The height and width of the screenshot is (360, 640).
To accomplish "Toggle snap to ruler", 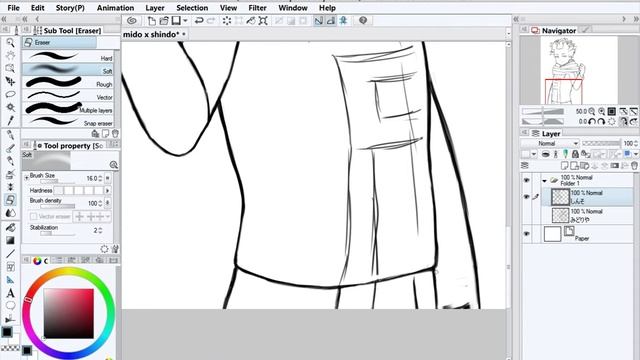I will 318,20.
